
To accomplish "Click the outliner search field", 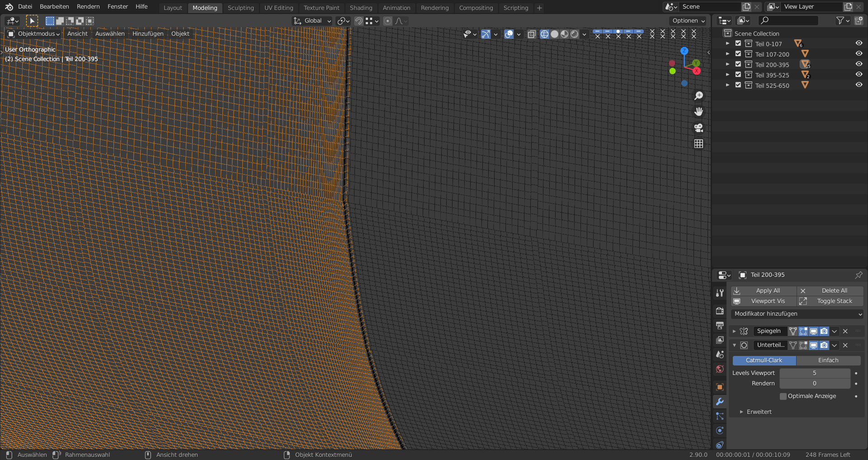I will 789,20.
